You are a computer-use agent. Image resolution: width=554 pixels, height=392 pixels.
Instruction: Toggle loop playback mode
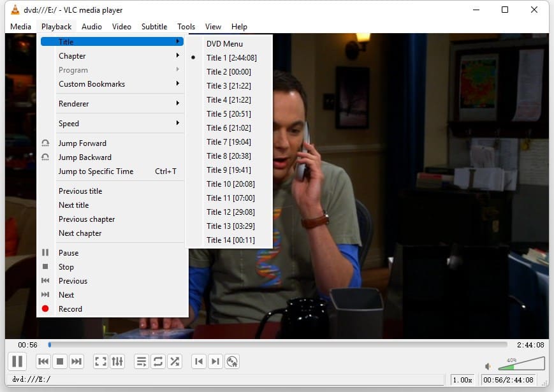click(x=158, y=361)
